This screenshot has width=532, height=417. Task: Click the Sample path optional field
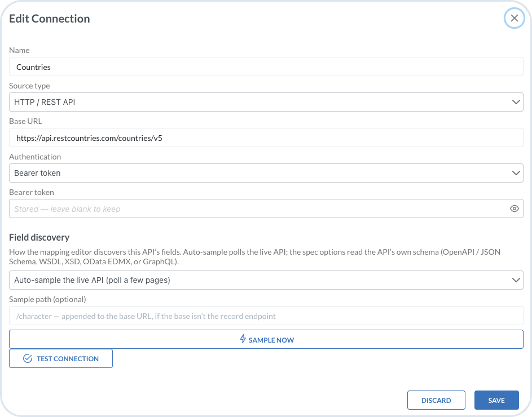click(266, 316)
